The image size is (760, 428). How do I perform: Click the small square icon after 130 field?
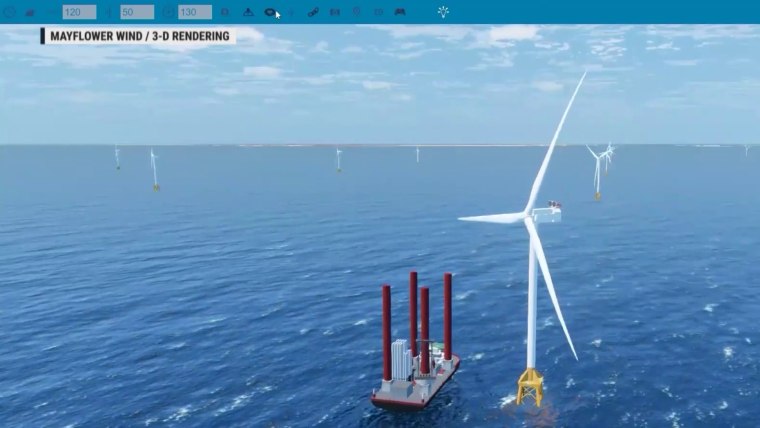tap(225, 12)
